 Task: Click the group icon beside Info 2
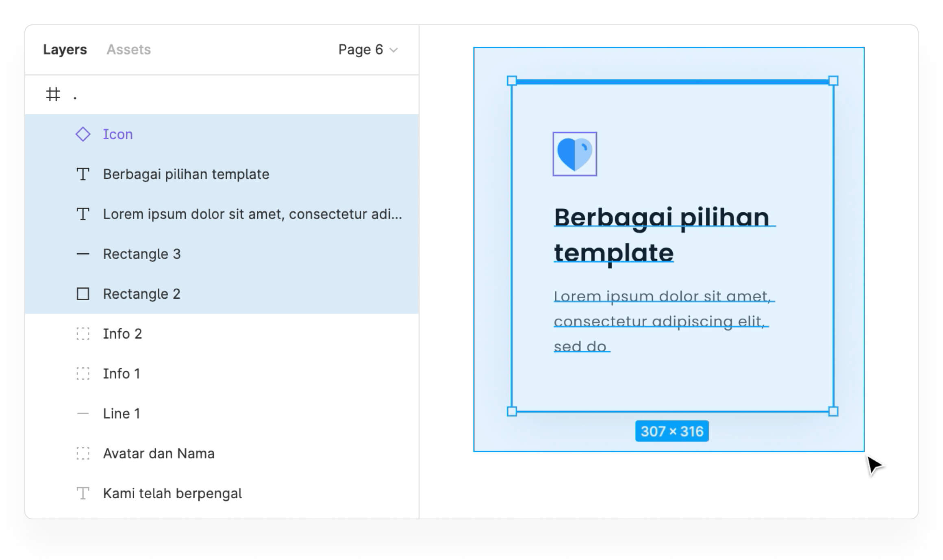(x=83, y=334)
